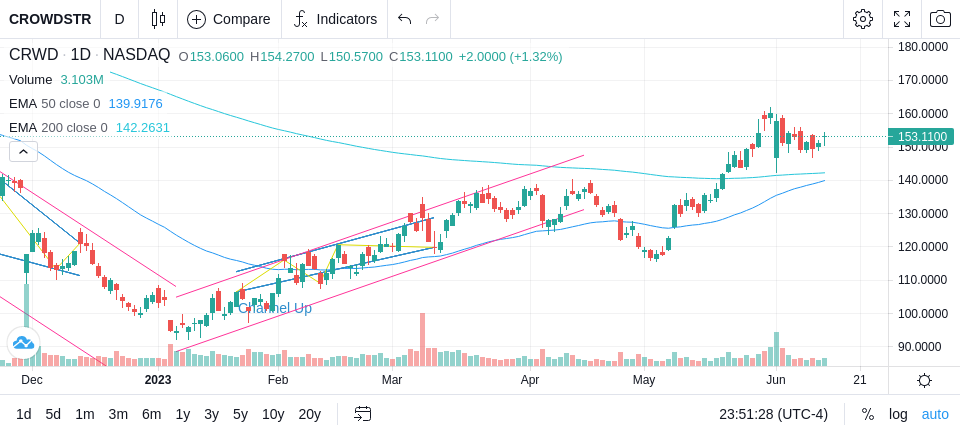Click the O153.0600 open value
The height and width of the screenshot is (433, 960).
click(211, 57)
